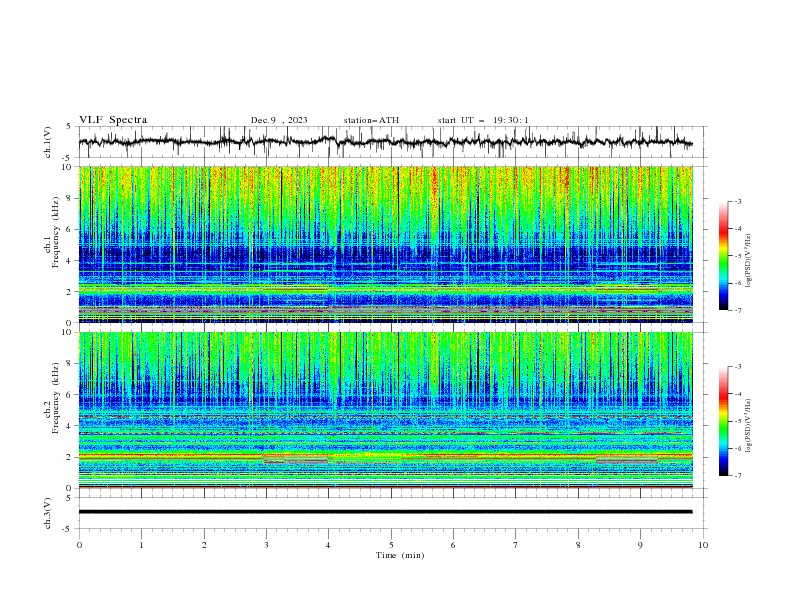Click the ch.2 PSD color scale bar

[x=723, y=421]
